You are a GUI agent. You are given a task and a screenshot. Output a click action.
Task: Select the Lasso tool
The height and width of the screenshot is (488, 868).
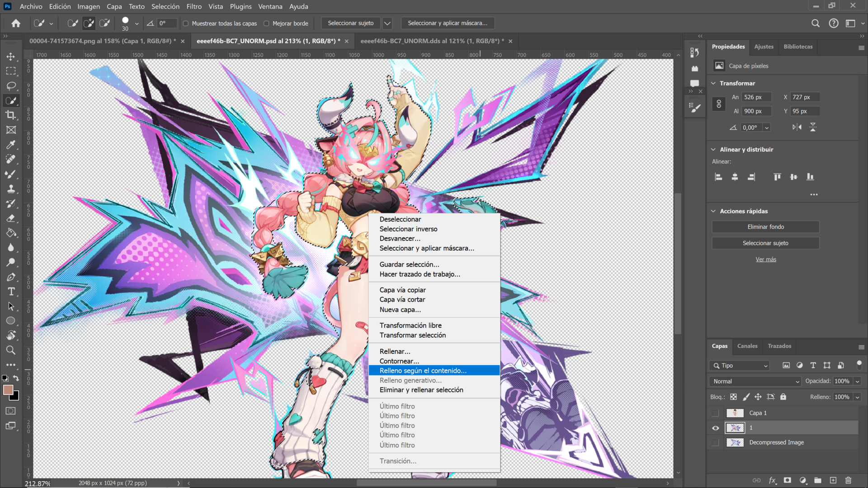click(x=11, y=86)
